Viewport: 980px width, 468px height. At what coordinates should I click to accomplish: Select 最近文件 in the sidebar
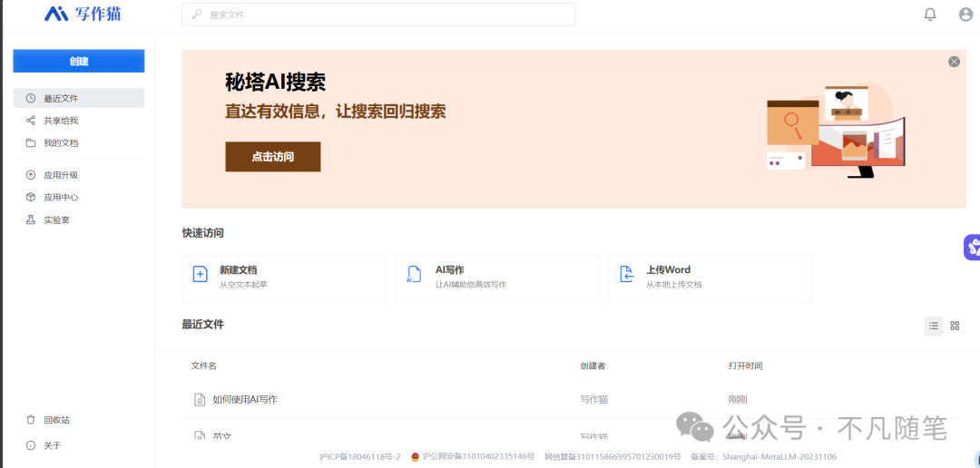79,98
